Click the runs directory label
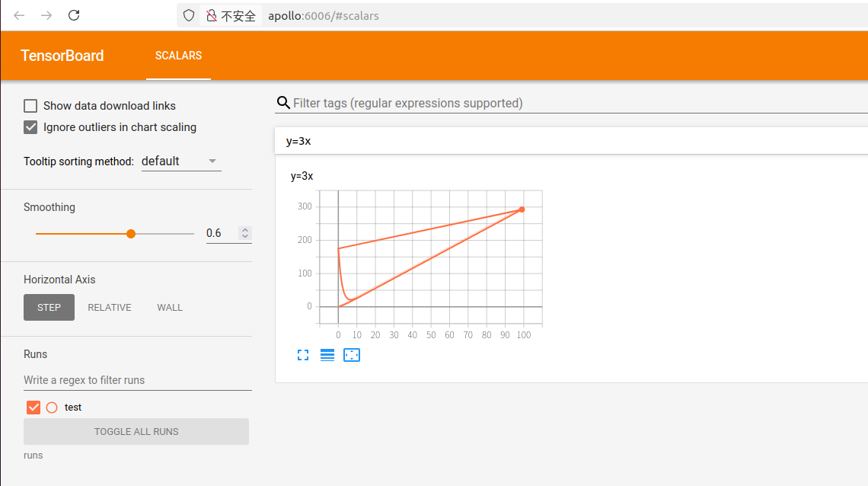The image size is (868, 486). (x=34, y=456)
